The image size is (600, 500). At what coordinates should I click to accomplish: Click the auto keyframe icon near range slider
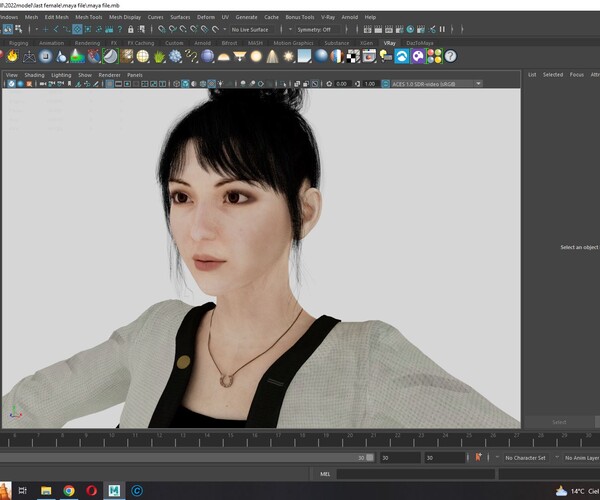click(478, 457)
